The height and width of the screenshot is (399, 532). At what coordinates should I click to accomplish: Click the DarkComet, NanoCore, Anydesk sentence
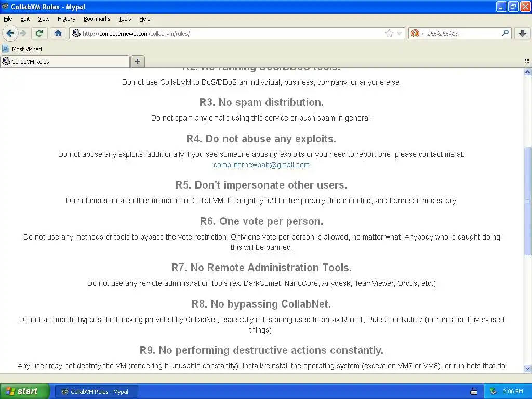(261, 283)
